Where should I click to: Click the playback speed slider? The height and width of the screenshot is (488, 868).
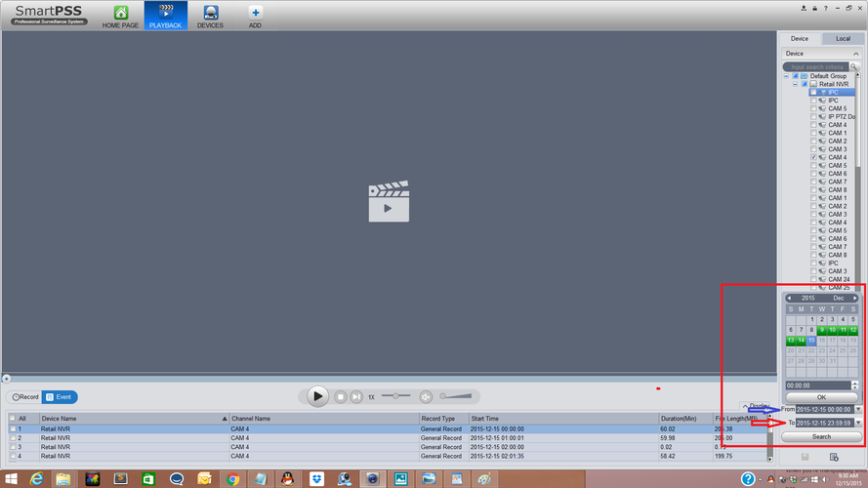[x=395, y=396]
